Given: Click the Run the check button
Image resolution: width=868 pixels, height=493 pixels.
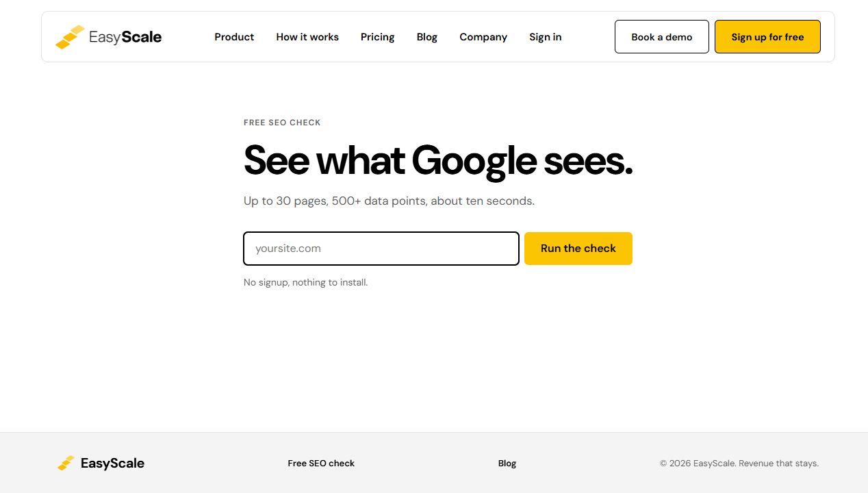Looking at the screenshot, I should tap(578, 249).
